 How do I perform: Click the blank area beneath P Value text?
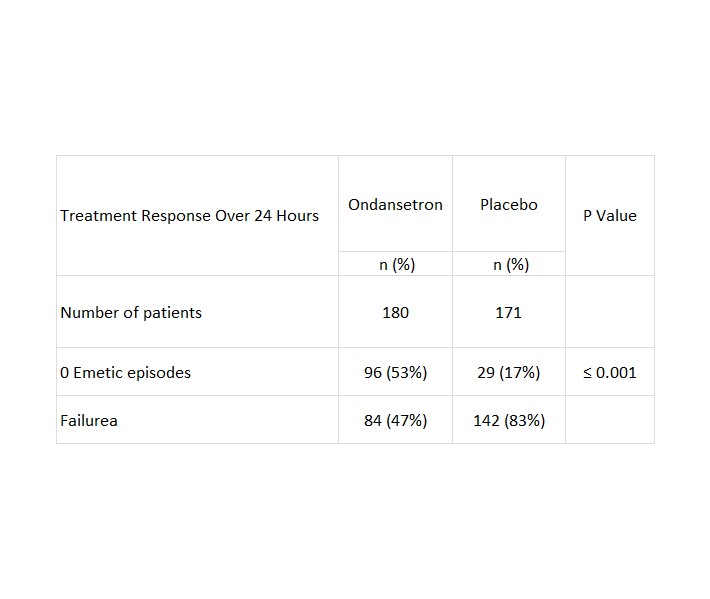click(x=609, y=255)
